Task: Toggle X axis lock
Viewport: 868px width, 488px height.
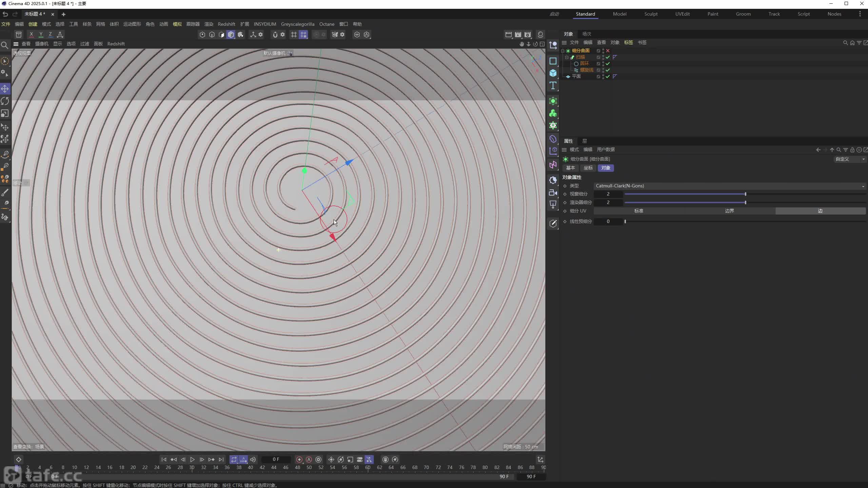Action: (x=31, y=35)
